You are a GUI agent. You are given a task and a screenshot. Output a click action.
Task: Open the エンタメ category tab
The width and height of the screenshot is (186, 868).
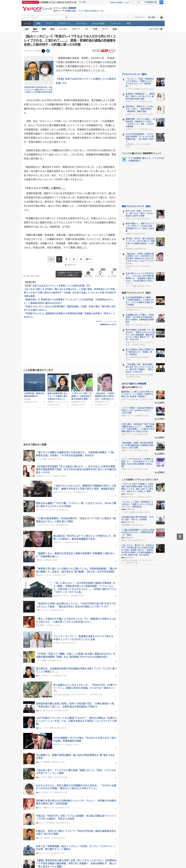(x=63, y=29)
